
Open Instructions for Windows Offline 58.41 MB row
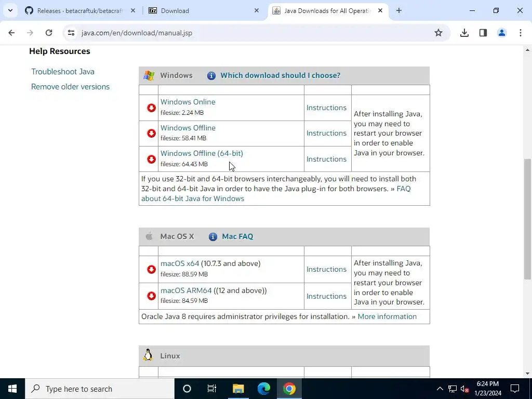tap(326, 134)
